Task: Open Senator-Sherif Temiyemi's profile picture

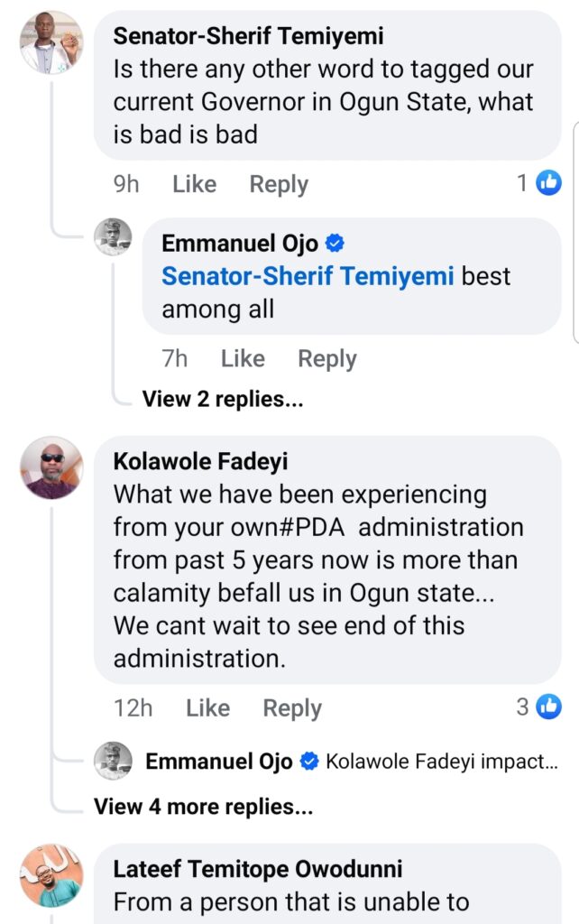Action: 51,42
